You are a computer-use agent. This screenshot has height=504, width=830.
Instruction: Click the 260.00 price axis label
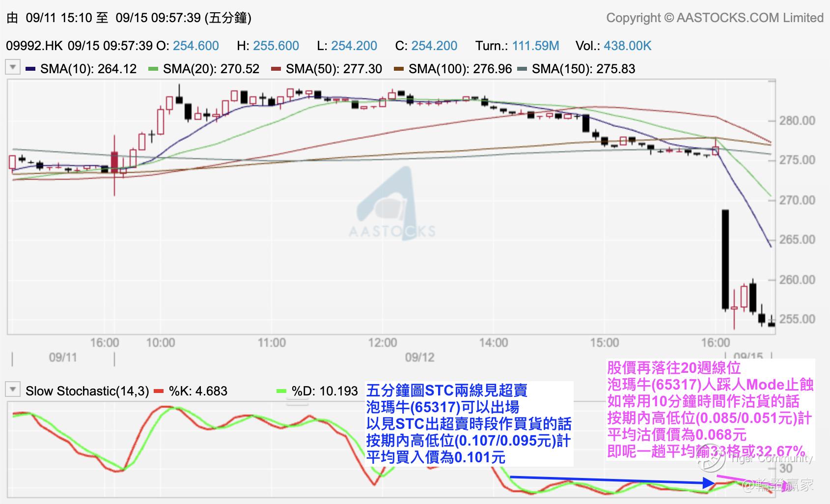point(797,280)
